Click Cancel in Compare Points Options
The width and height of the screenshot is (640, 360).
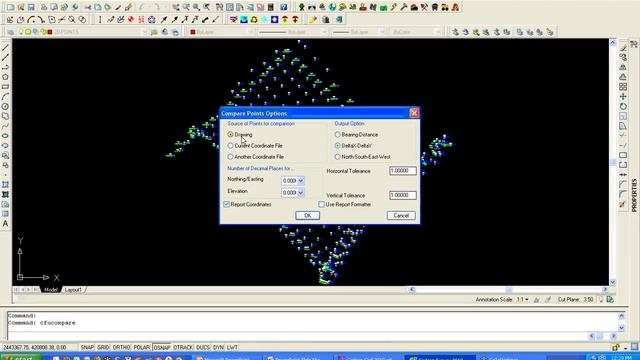tap(401, 216)
